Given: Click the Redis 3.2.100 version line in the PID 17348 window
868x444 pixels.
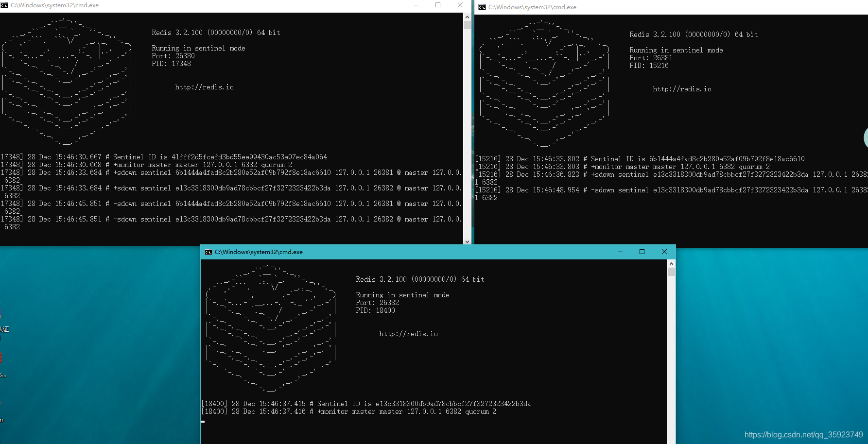Looking at the screenshot, I should click(216, 33).
